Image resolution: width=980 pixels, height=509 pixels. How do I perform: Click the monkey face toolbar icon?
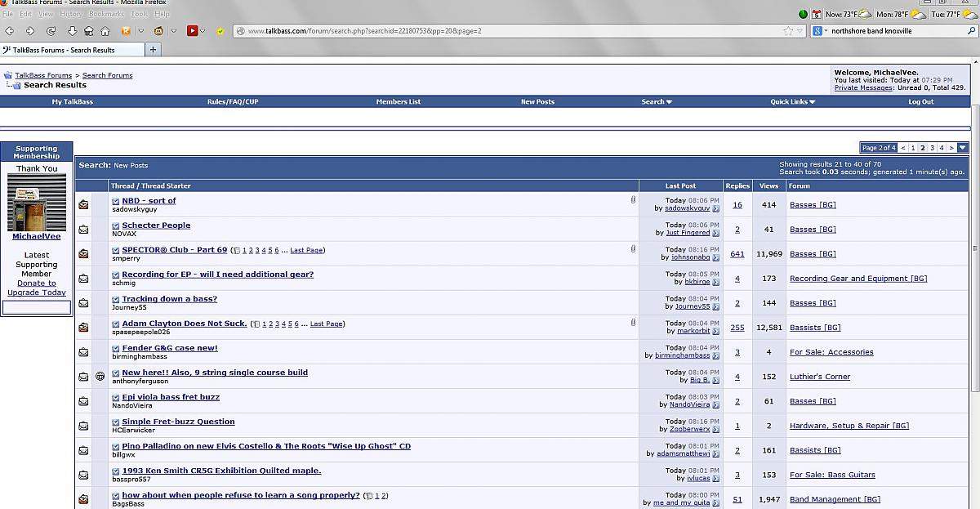tap(158, 31)
